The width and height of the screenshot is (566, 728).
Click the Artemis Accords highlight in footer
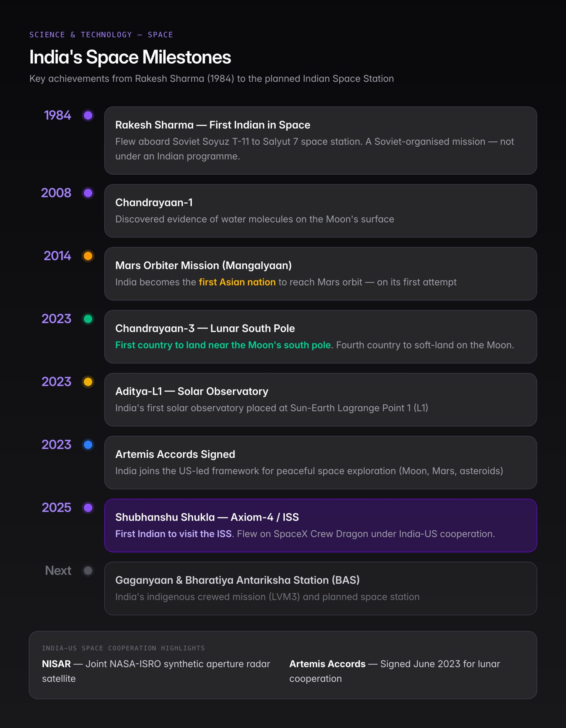click(395, 671)
